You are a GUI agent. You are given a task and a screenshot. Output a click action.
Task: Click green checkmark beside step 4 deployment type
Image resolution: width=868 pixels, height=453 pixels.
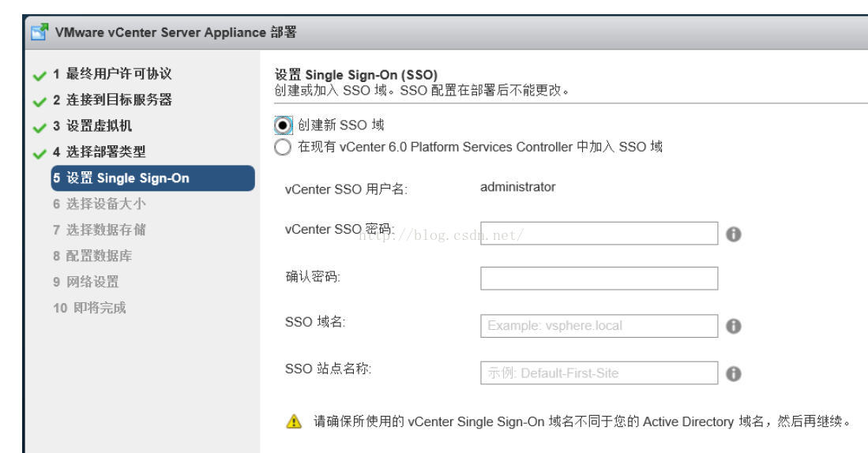(39, 154)
